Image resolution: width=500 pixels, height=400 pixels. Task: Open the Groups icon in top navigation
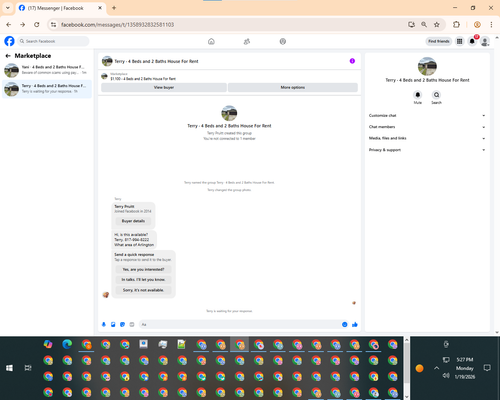coord(283,41)
